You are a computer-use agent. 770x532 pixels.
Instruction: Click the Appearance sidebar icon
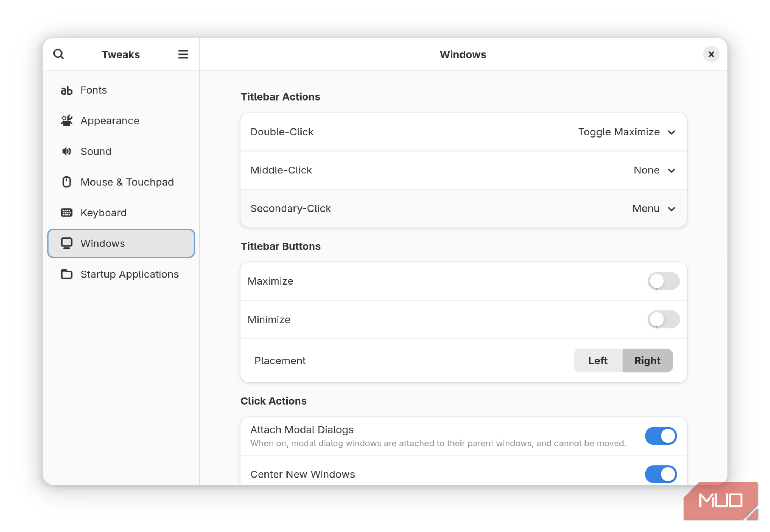pos(66,121)
